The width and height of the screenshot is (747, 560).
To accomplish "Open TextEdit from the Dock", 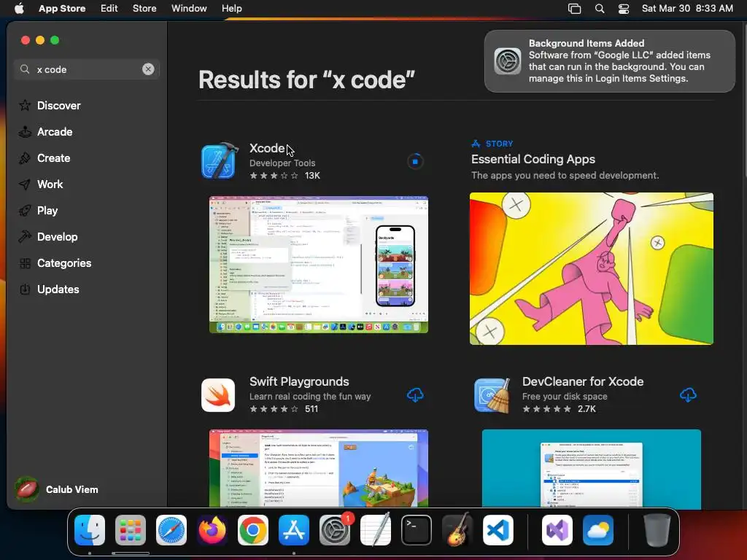I will (x=376, y=529).
